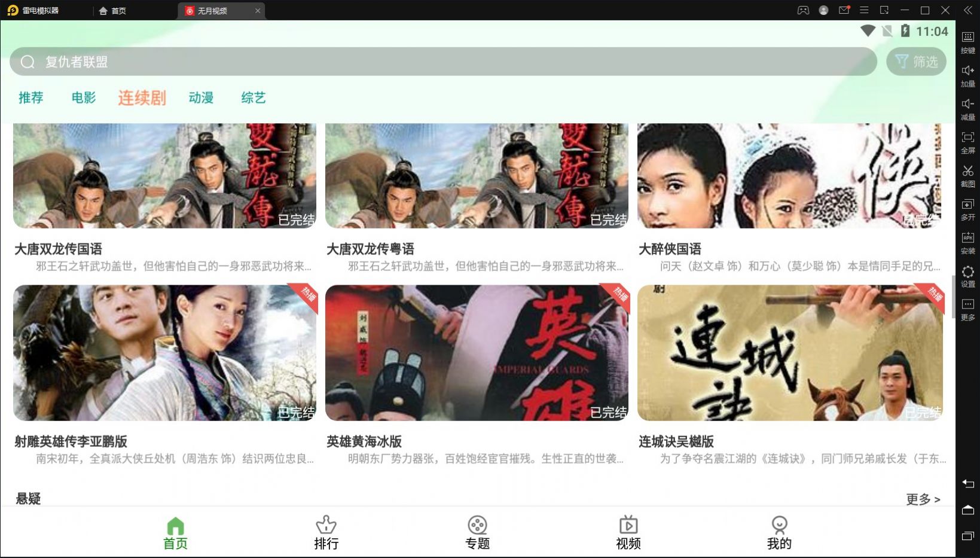Open the 专题 topics section icon
Screen dimensions: 980x558
coord(477,531)
